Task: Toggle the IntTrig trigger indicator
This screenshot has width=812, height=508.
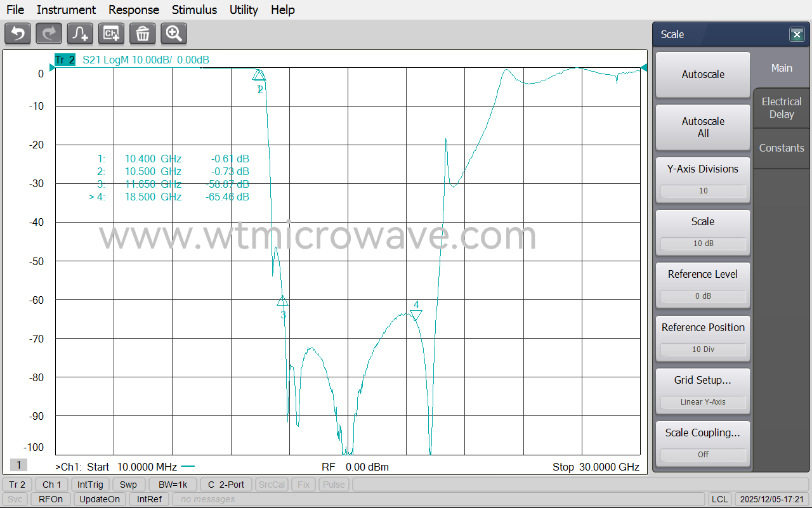Action: 90,485
